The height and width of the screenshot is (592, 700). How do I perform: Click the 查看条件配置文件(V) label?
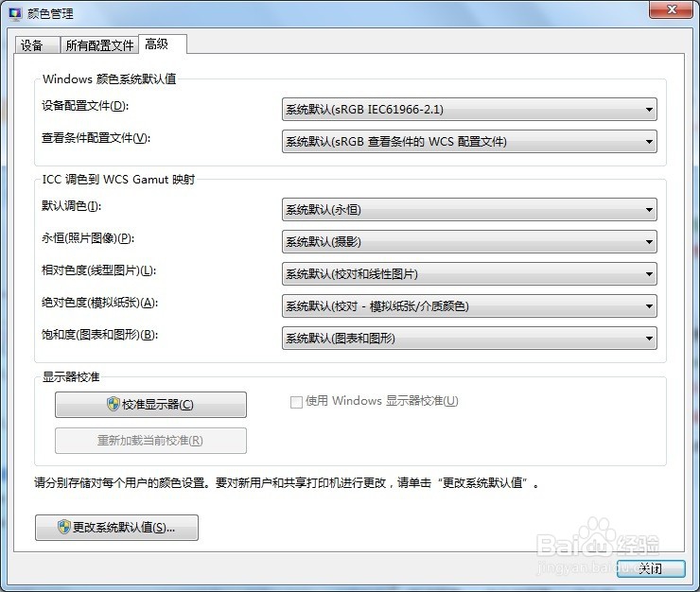coord(96,138)
